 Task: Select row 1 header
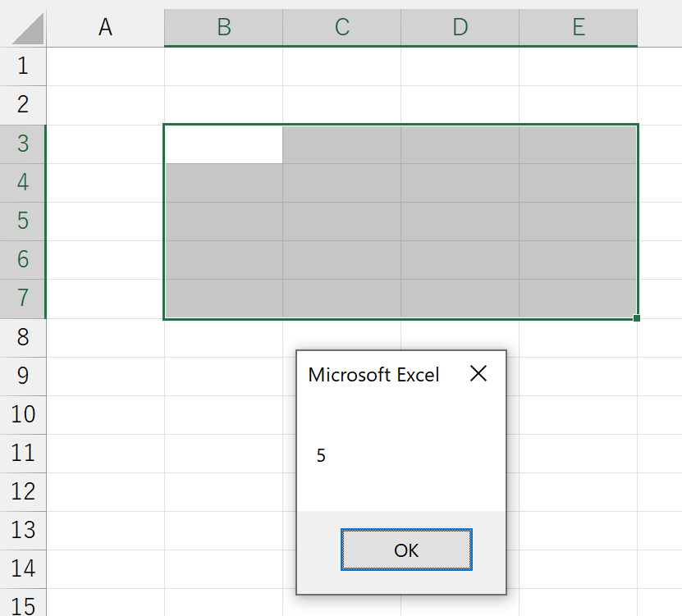click(23, 66)
